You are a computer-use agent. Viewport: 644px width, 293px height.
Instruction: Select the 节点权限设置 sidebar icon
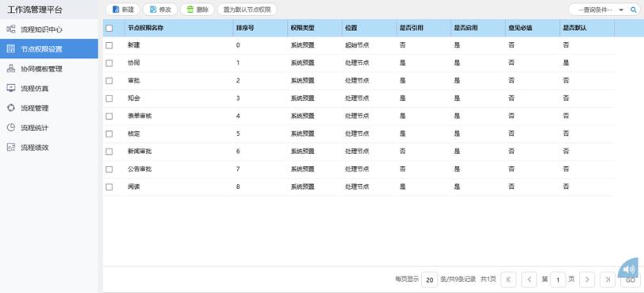pos(11,49)
